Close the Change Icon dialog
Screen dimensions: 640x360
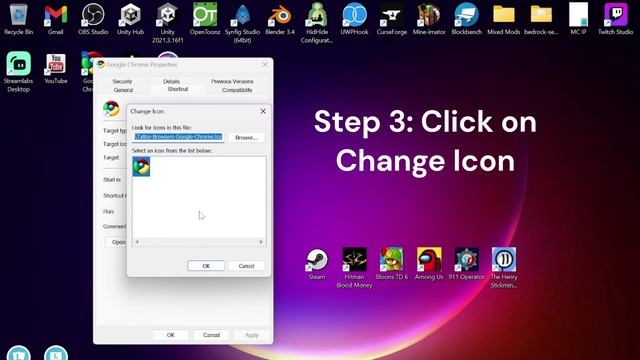click(x=263, y=111)
